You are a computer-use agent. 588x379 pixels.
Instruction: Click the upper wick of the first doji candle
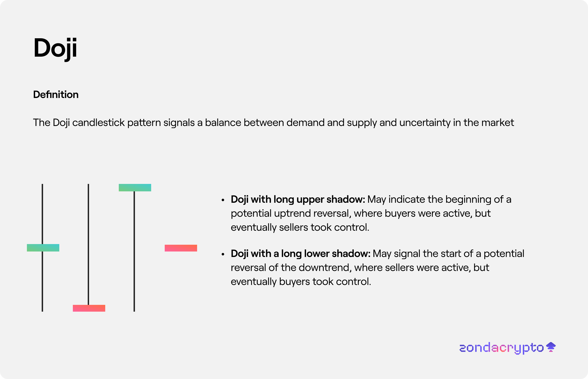(x=42, y=214)
